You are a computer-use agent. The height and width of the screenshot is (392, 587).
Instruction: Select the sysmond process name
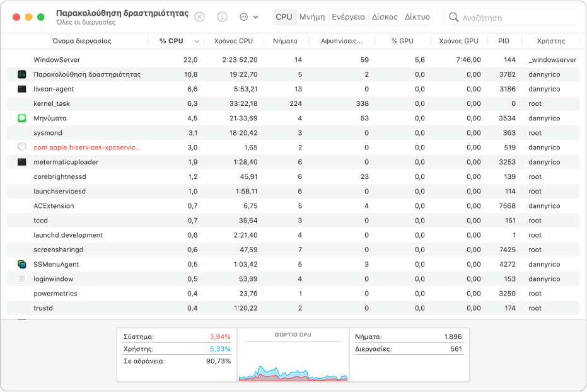[48, 133]
